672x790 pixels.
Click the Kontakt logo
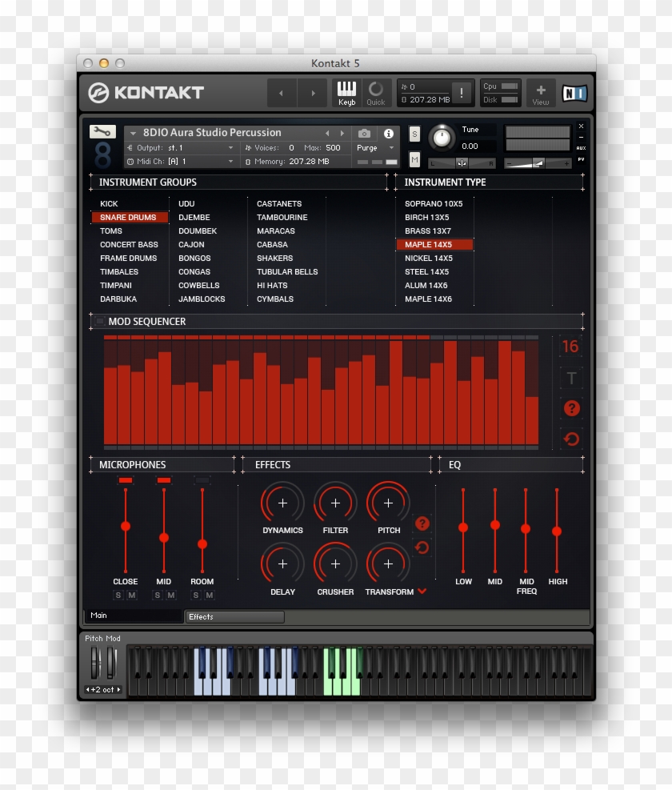pos(146,93)
